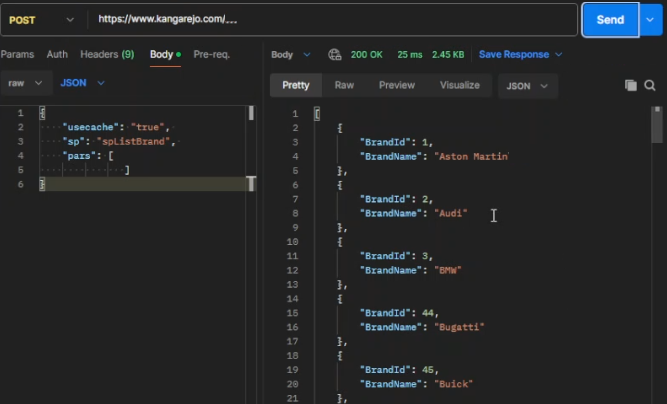Open the Pre-req. tab
667x404 pixels.
click(x=211, y=54)
